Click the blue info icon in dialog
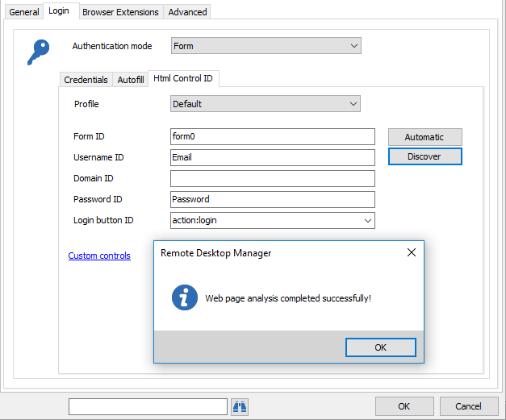This screenshot has height=420, width=506. click(x=185, y=297)
